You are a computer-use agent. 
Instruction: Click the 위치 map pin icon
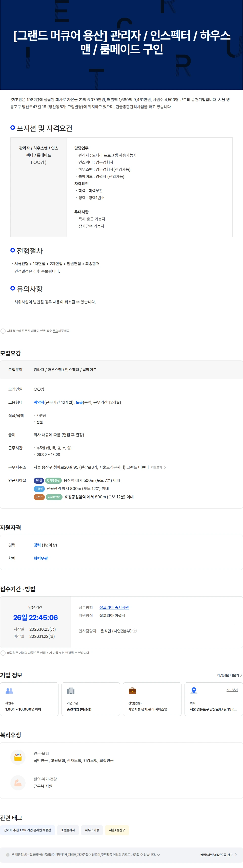[194, 691]
